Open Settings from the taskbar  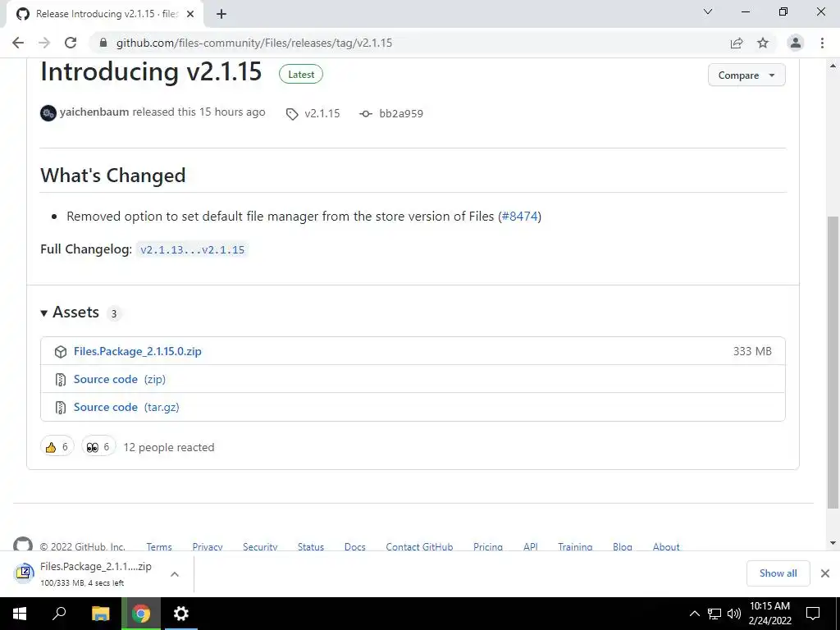coord(181,614)
